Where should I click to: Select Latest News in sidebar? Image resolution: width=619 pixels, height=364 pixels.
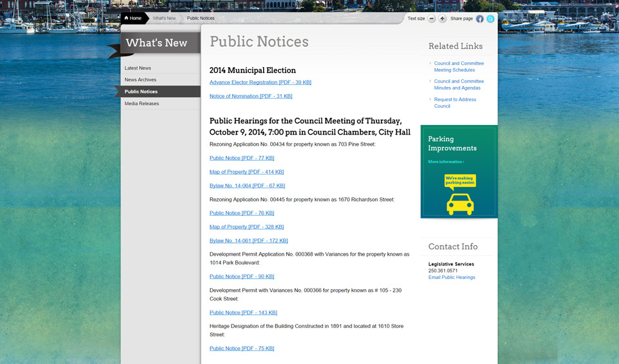coord(138,68)
